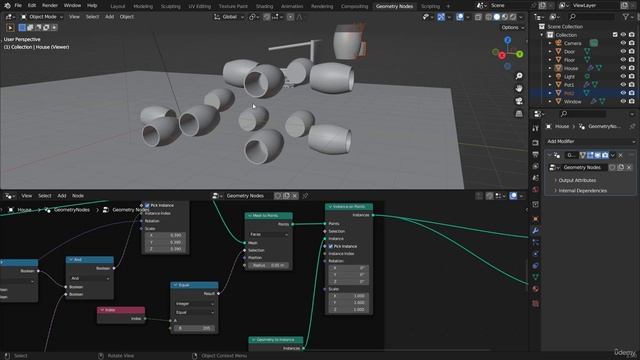
Task: Toggle viewport gizmos visibility
Action: click(x=441, y=17)
